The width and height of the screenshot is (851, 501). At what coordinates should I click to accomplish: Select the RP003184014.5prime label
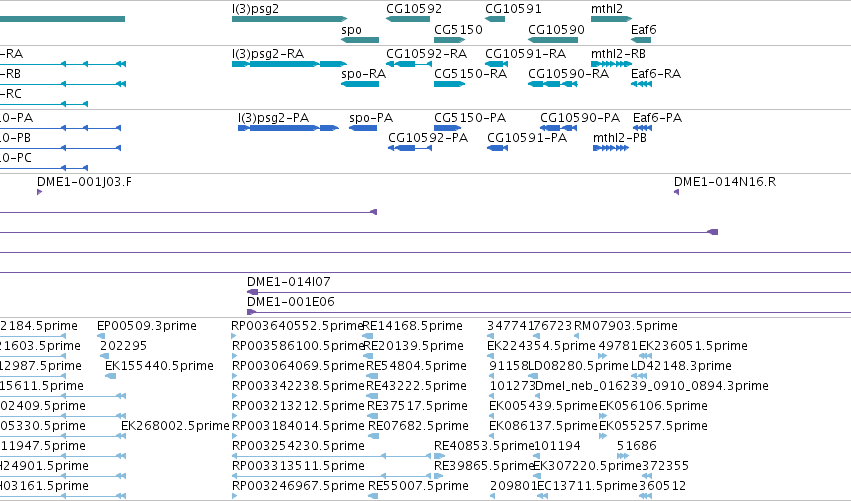[x=298, y=426]
